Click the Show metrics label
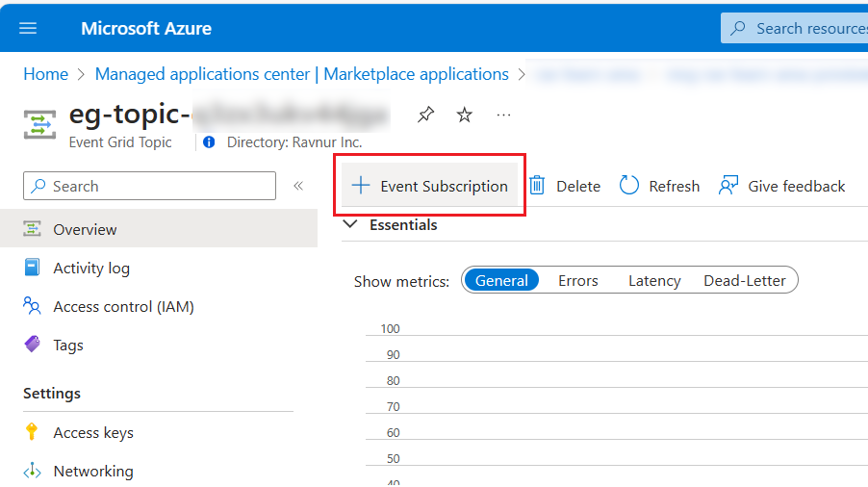The image size is (868, 487). tap(401, 282)
